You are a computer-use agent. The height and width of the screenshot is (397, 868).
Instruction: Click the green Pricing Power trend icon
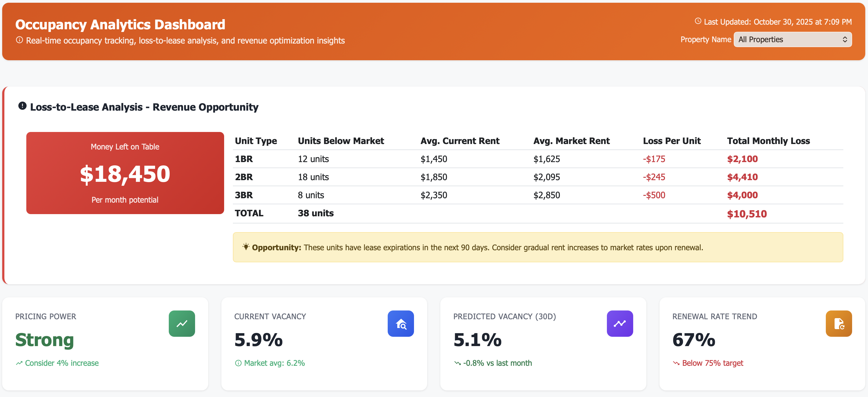(182, 324)
